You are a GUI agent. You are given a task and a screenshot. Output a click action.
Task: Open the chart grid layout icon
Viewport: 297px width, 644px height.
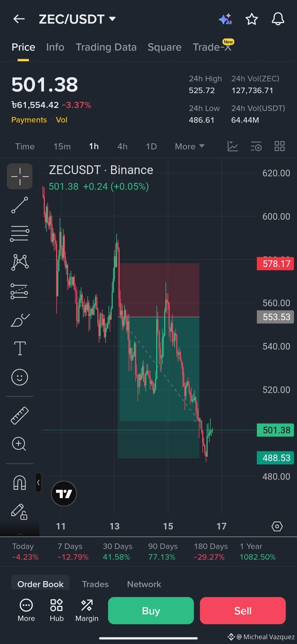280,146
